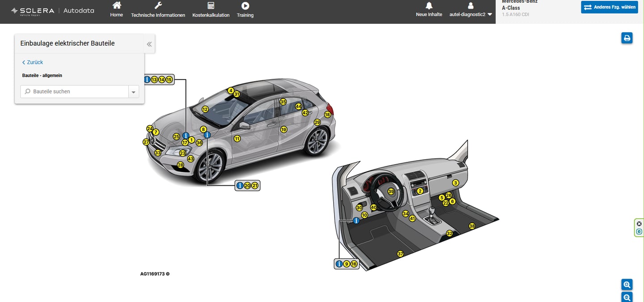Select component marker 7

(156, 132)
